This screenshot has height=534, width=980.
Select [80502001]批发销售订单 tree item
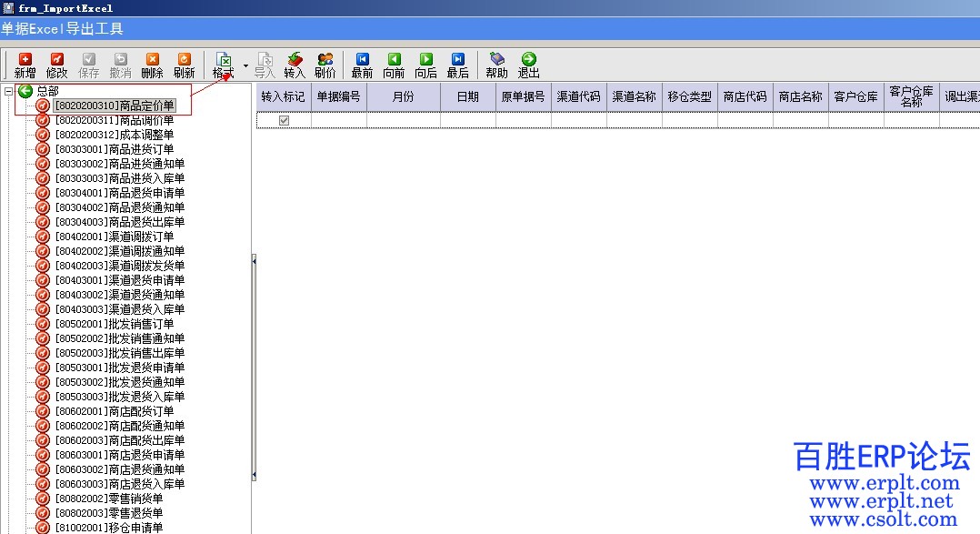click(114, 324)
